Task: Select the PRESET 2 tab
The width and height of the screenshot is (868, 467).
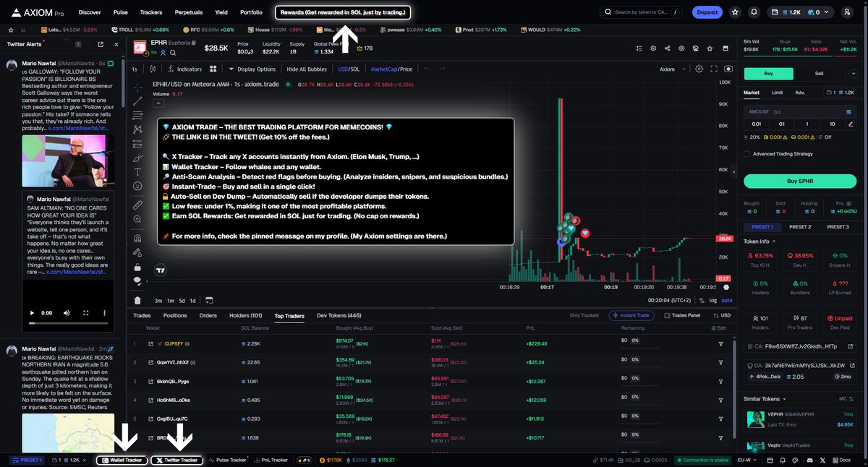Action: click(799, 227)
